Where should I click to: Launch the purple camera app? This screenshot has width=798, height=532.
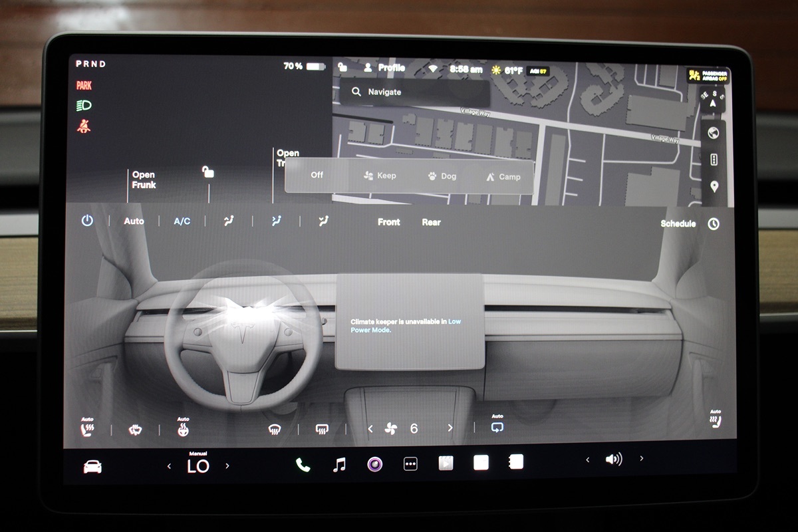pos(375,464)
